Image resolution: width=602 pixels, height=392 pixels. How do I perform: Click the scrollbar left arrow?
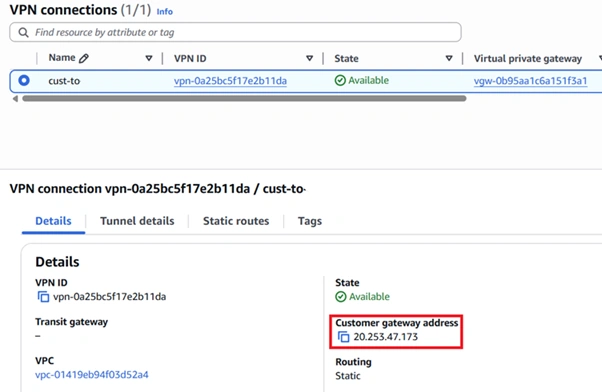[15, 99]
